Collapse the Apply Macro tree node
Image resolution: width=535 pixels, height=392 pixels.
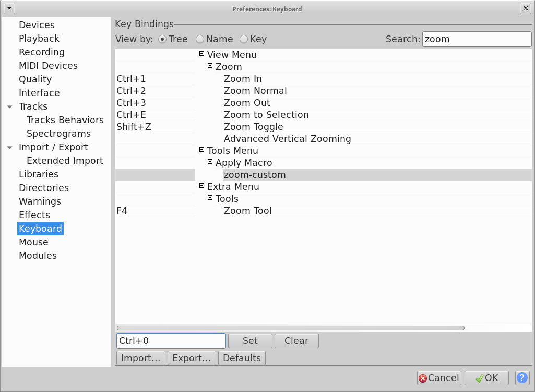point(210,162)
